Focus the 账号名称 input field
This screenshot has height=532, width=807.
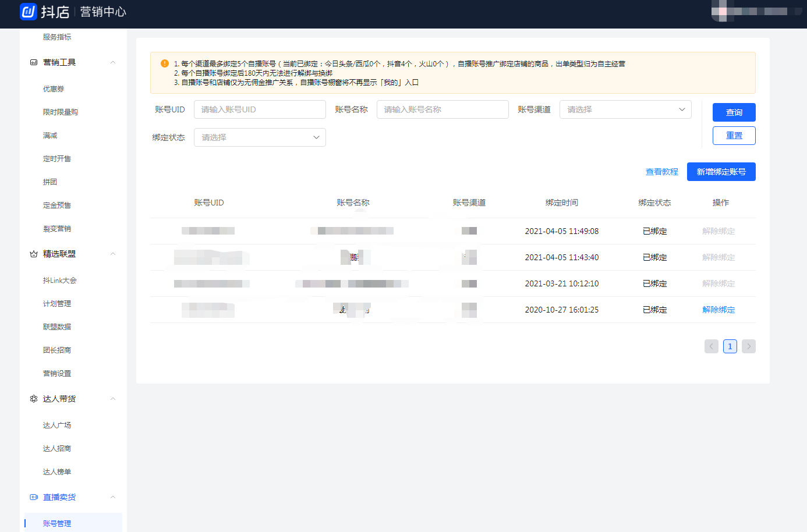(x=443, y=109)
